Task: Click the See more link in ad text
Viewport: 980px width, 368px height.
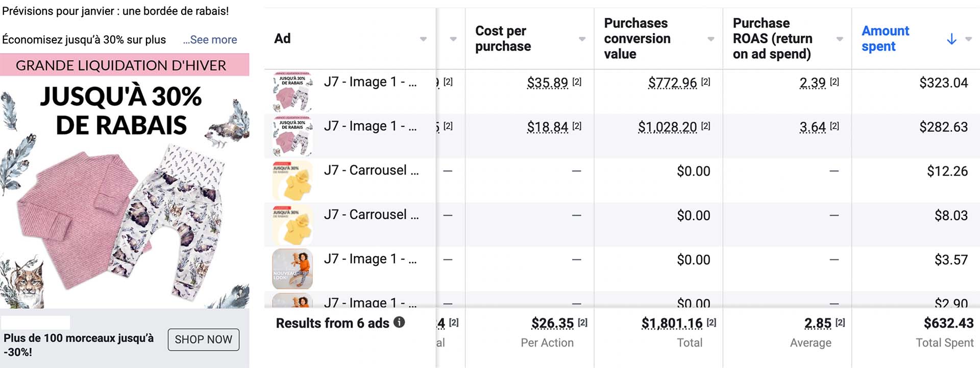Action: coord(210,40)
